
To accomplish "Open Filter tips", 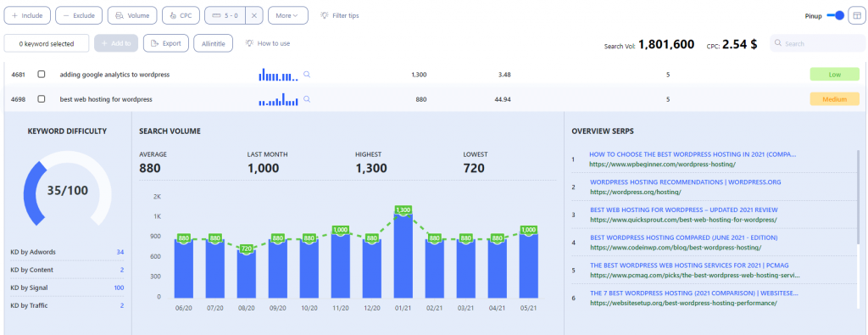I will (340, 15).
